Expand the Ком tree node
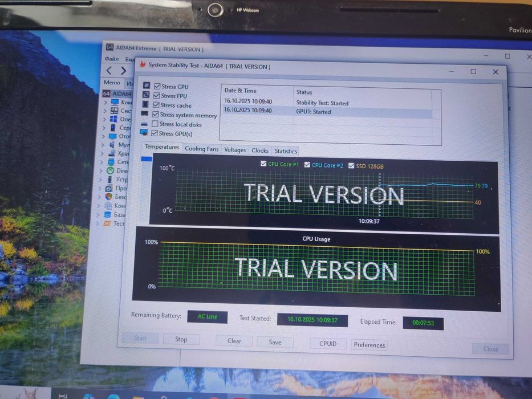 [x=105, y=102]
